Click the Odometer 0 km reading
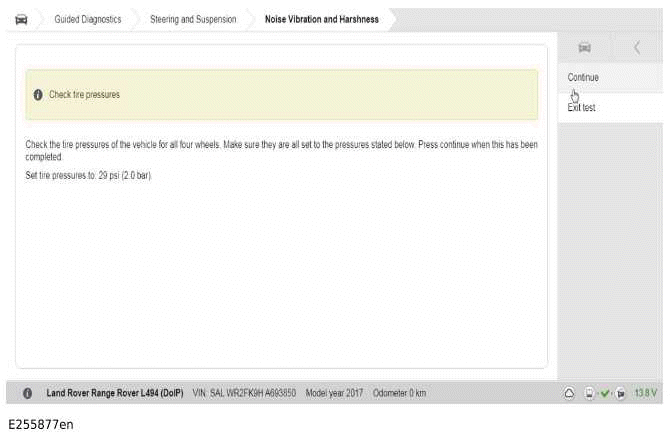 point(399,393)
